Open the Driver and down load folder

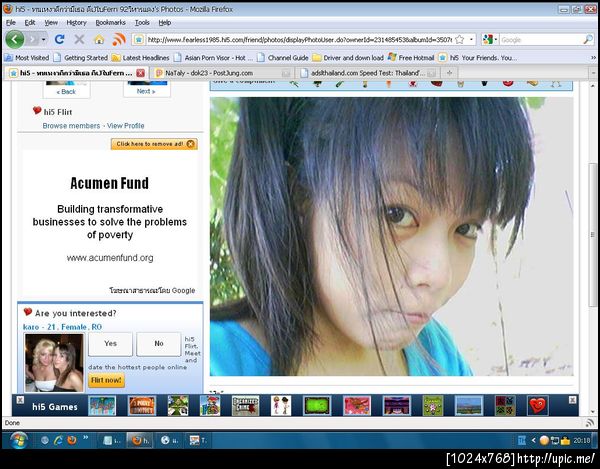[x=348, y=58]
